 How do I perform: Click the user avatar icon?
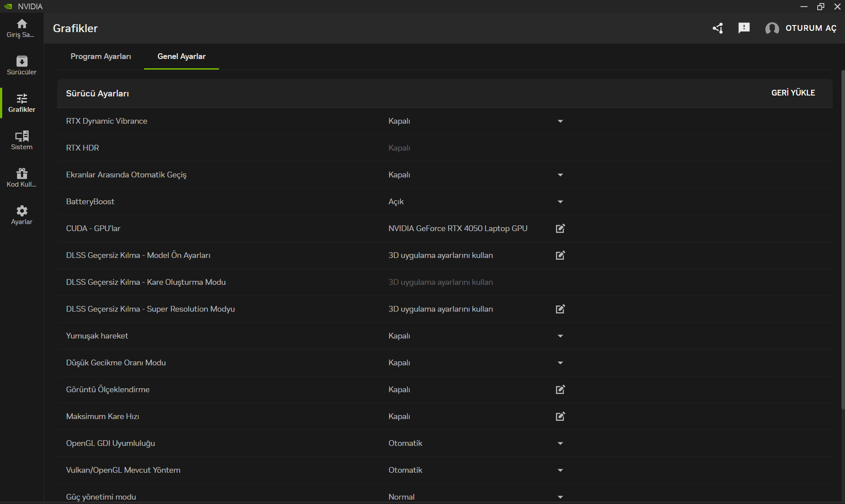pyautogui.click(x=772, y=28)
